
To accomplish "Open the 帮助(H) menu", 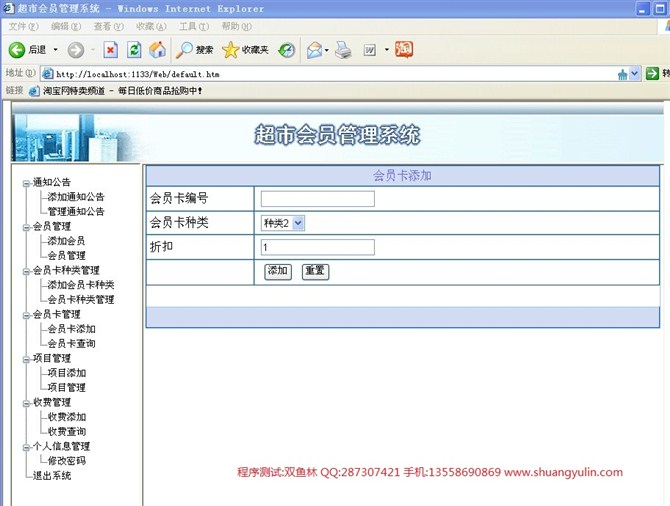I will pyautogui.click(x=237, y=26).
